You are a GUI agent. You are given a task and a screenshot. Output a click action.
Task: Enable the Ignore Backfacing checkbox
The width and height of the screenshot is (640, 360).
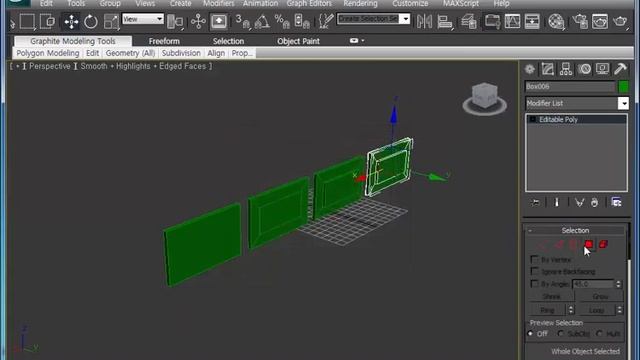click(x=534, y=271)
